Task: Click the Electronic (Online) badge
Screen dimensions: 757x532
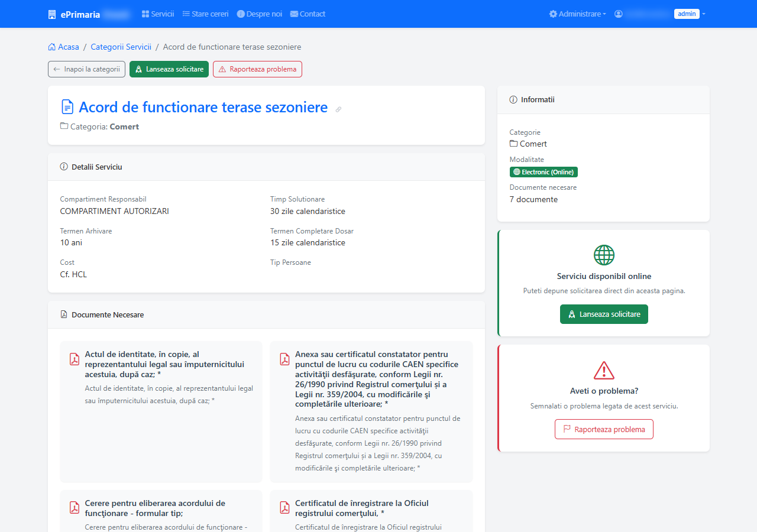Action: [544, 172]
